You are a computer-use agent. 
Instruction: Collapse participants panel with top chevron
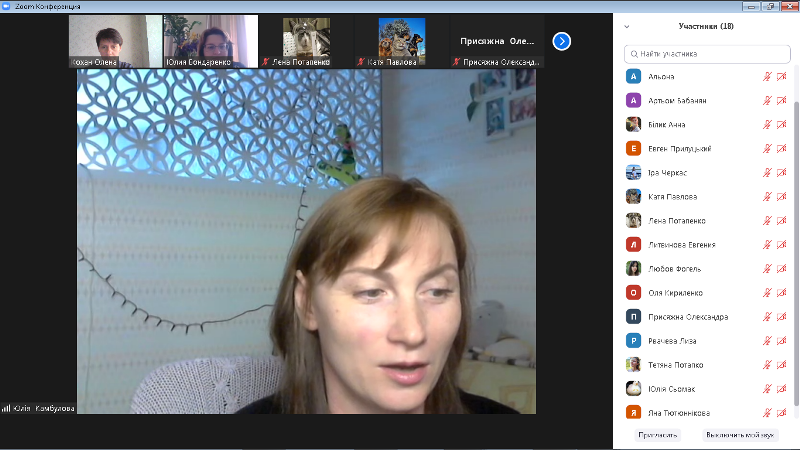[627, 27]
